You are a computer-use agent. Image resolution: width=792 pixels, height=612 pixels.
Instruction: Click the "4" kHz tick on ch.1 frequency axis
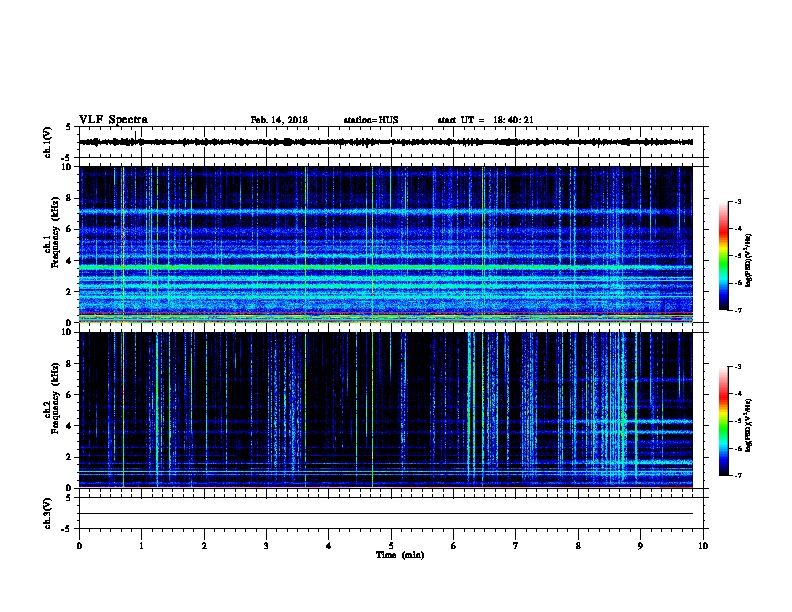[69, 261]
